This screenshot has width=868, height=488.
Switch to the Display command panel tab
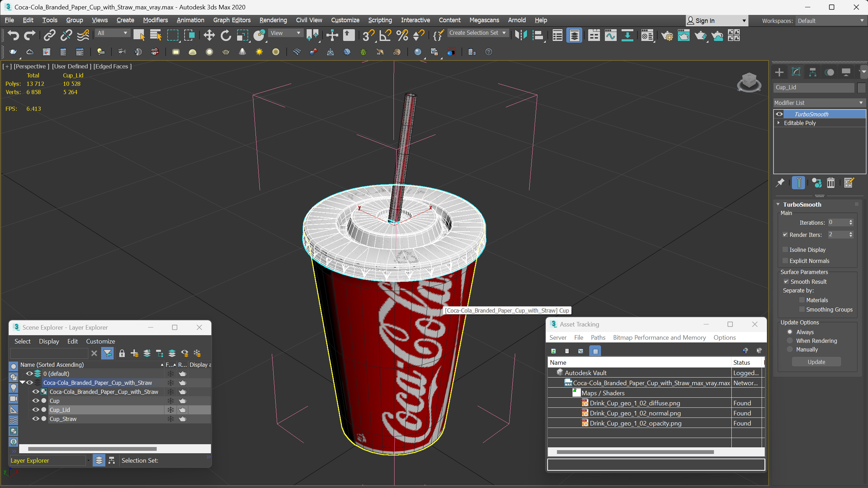(846, 72)
